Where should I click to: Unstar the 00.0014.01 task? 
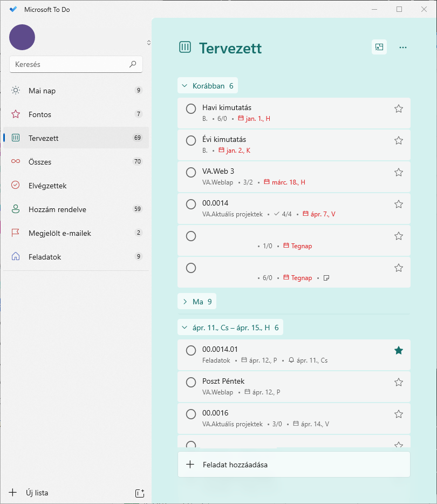tap(399, 351)
